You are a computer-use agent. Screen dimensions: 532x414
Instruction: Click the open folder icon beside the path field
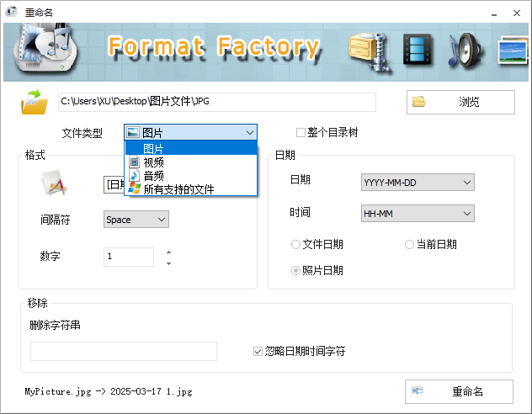click(x=35, y=102)
